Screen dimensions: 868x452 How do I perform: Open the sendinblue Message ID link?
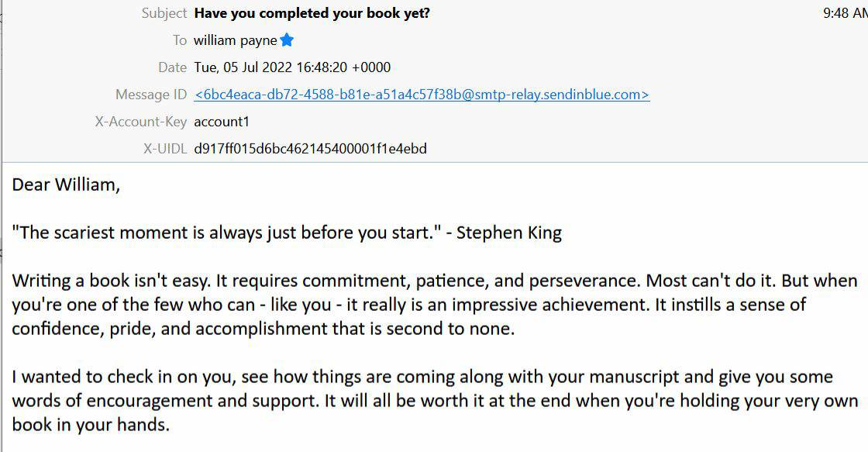(422, 95)
